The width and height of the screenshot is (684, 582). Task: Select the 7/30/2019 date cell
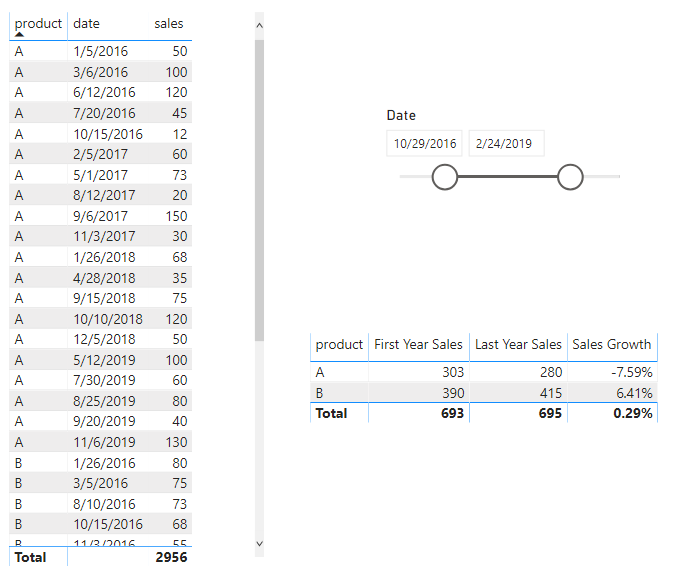104,380
